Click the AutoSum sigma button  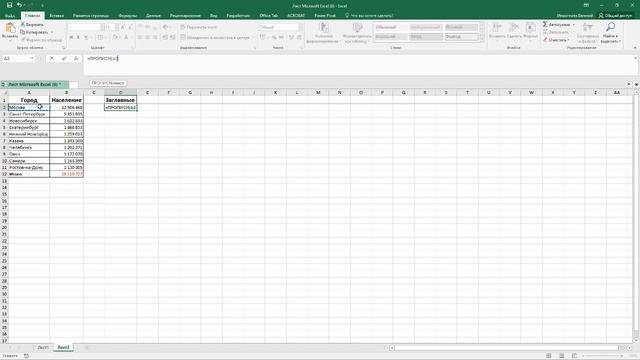coord(556,24)
